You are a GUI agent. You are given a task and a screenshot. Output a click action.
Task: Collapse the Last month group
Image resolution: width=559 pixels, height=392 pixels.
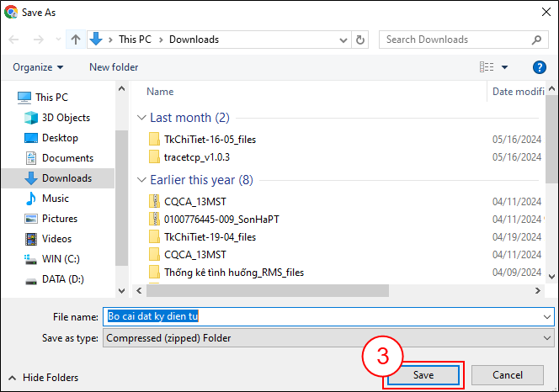point(141,118)
